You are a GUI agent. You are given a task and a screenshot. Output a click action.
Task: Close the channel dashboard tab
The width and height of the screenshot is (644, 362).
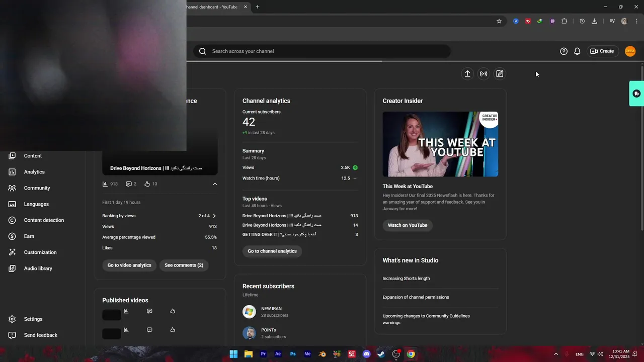pos(246,7)
